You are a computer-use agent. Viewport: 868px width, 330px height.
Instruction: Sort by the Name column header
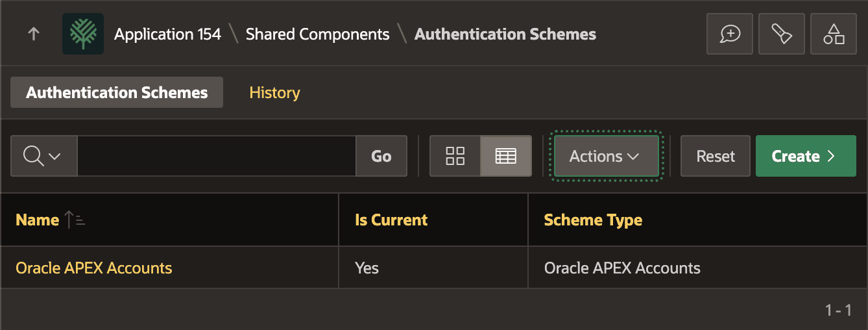[37, 220]
